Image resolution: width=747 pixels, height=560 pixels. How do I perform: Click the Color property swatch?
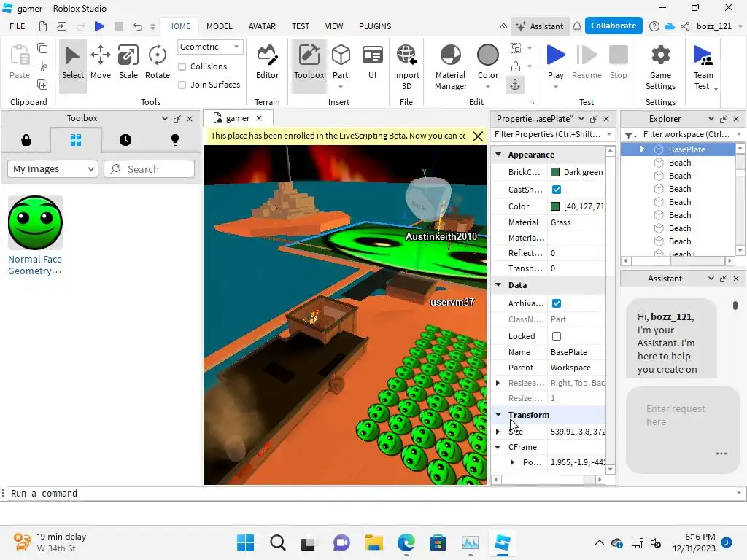555,206
